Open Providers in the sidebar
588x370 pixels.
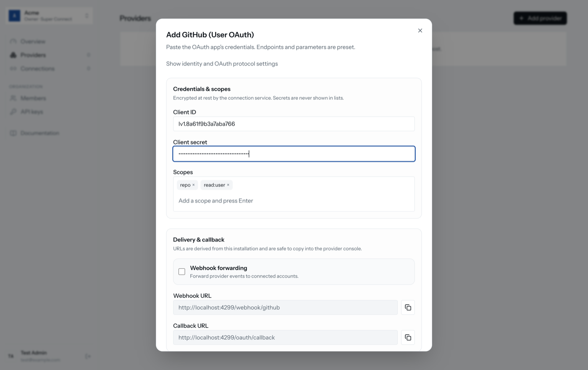tap(50, 55)
